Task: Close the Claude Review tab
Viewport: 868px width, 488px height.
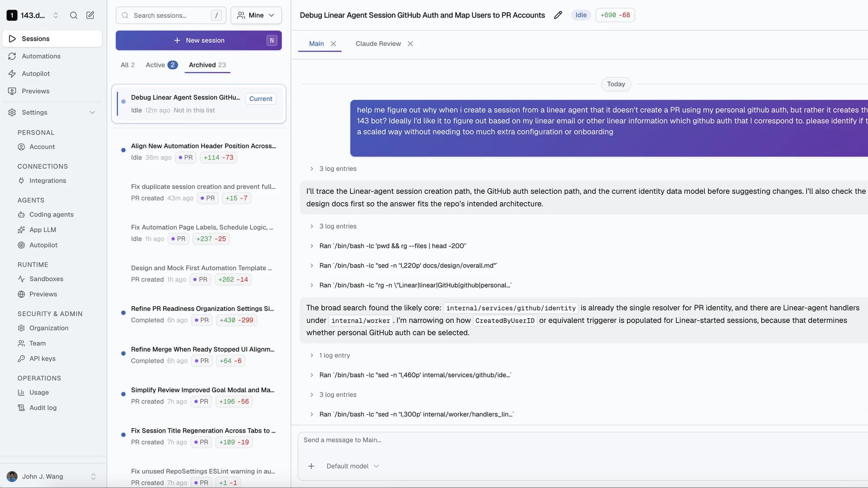Action: click(410, 44)
